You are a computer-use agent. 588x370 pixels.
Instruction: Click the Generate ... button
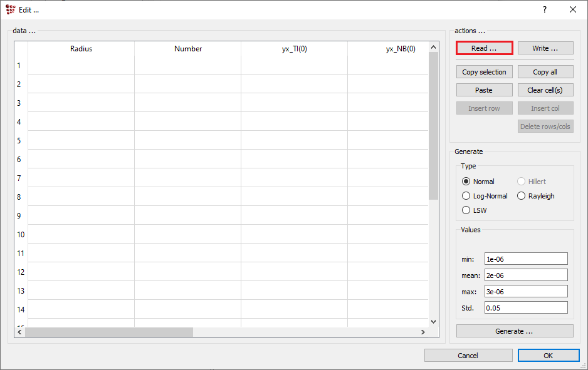pyautogui.click(x=515, y=331)
